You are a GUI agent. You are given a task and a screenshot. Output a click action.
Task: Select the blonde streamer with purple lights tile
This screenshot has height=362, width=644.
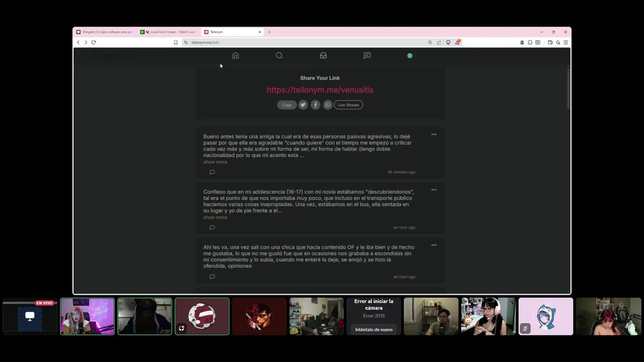[88, 316]
